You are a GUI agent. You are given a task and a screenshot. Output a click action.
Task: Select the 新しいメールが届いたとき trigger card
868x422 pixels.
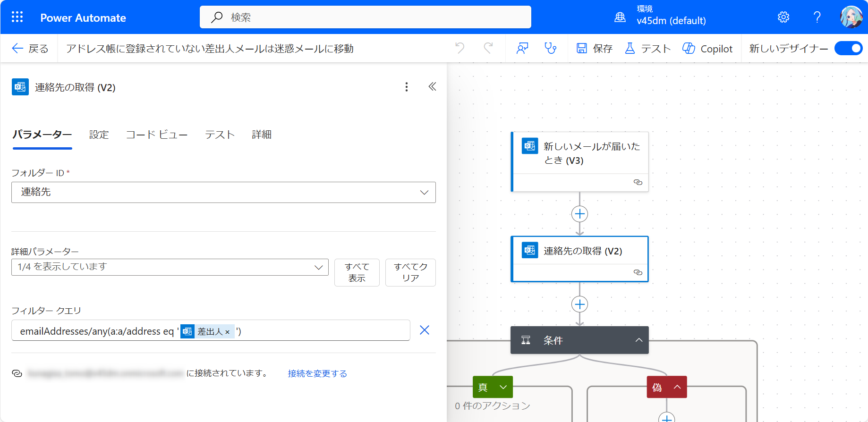[580, 162]
